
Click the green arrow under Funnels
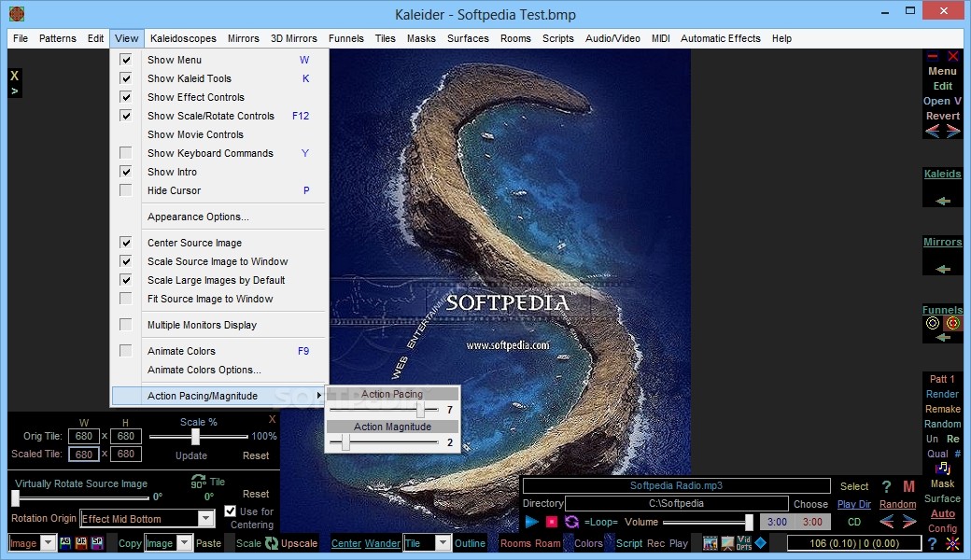(943, 337)
